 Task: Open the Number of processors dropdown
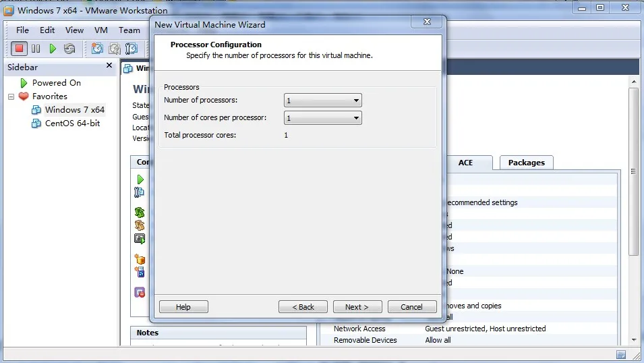click(323, 101)
